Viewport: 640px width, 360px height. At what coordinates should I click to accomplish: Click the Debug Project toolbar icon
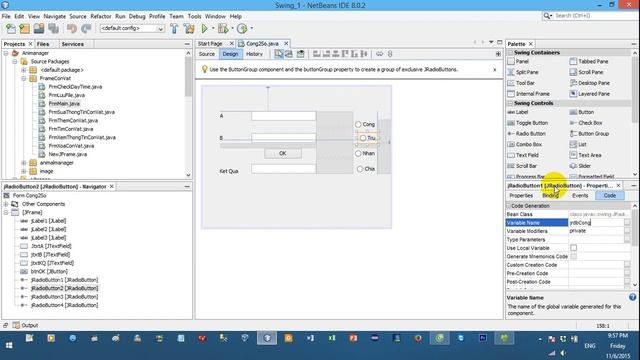point(223,29)
